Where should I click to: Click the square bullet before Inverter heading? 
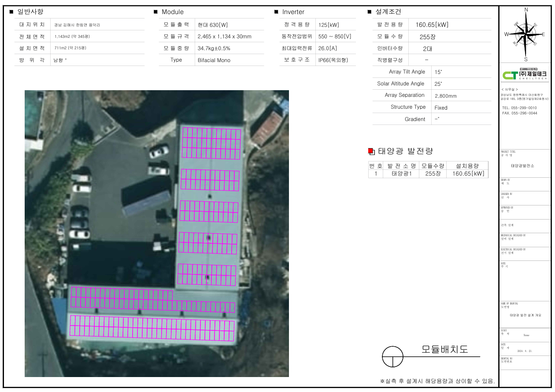tap(276, 12)
